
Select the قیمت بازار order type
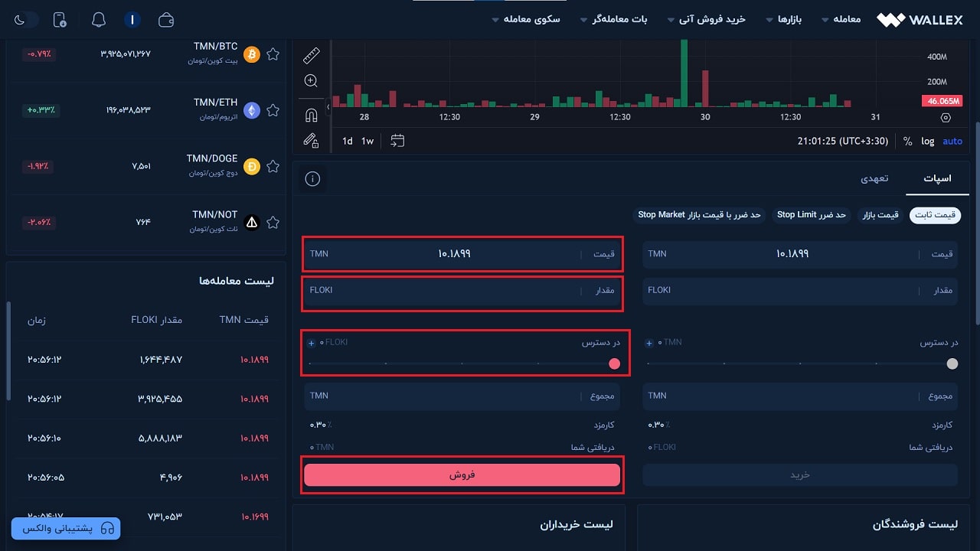(880, 215)
